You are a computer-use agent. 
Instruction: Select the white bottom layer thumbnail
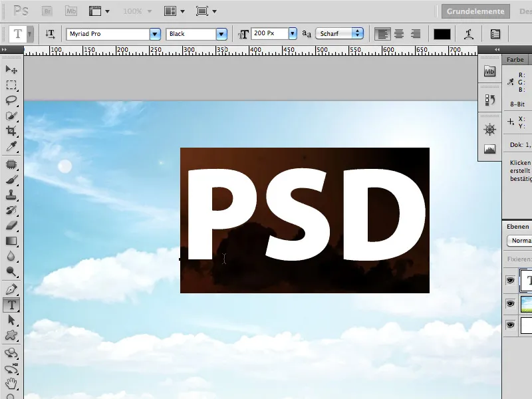(x=526, y=325)
